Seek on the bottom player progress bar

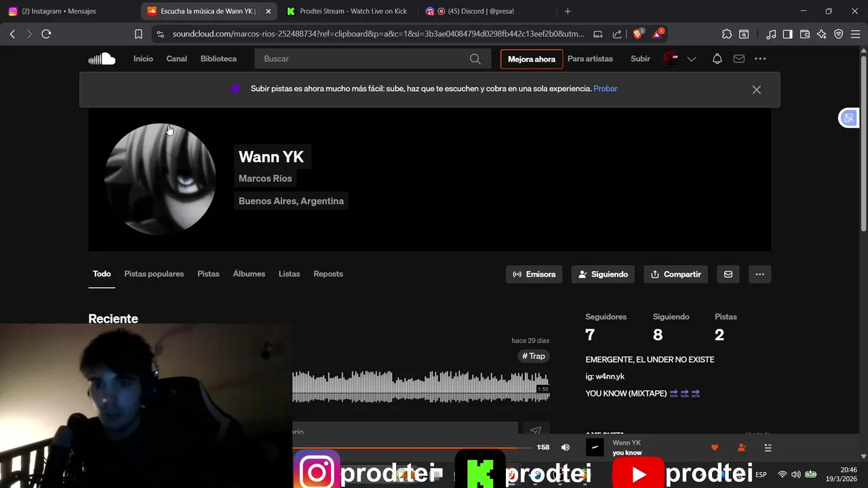412,447
